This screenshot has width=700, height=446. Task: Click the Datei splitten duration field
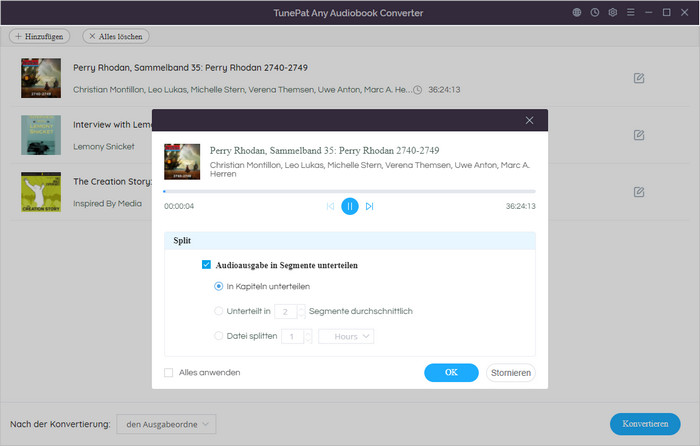click(x=292, y=336)
